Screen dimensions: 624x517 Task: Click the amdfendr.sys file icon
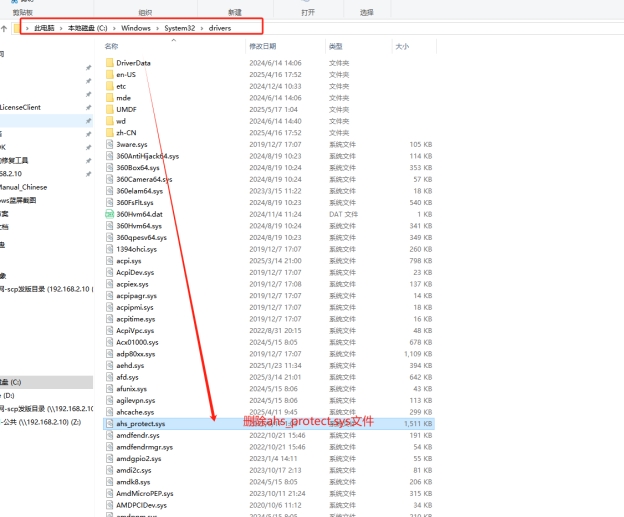110,435
